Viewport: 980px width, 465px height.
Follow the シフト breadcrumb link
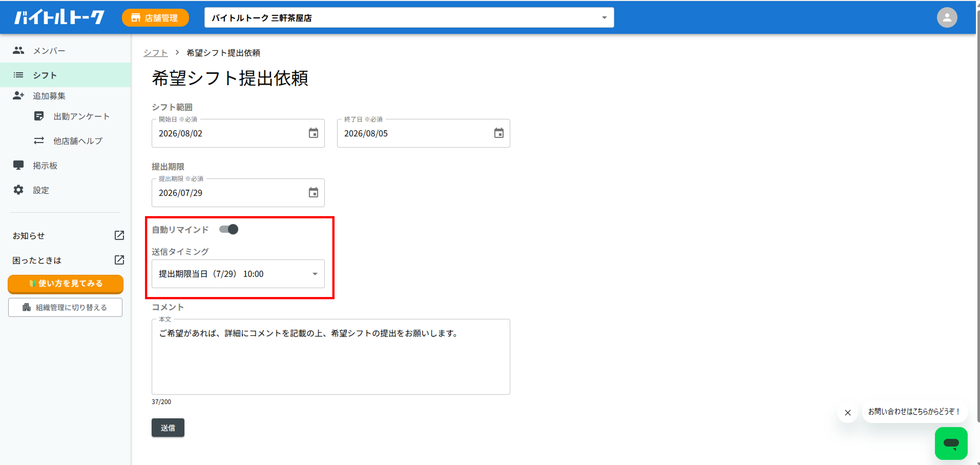pos(155,53)
